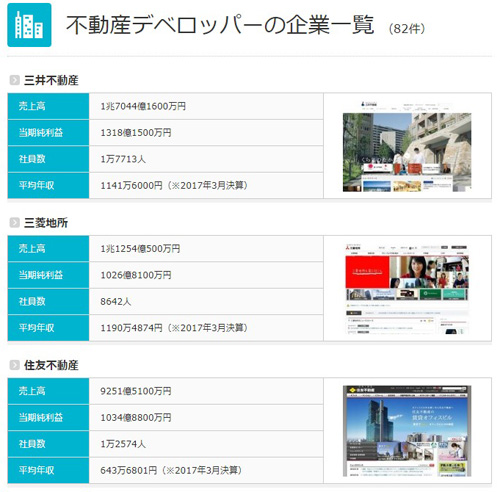
Task: Click the blue building icon in header
Action: [x=29, y=25]
